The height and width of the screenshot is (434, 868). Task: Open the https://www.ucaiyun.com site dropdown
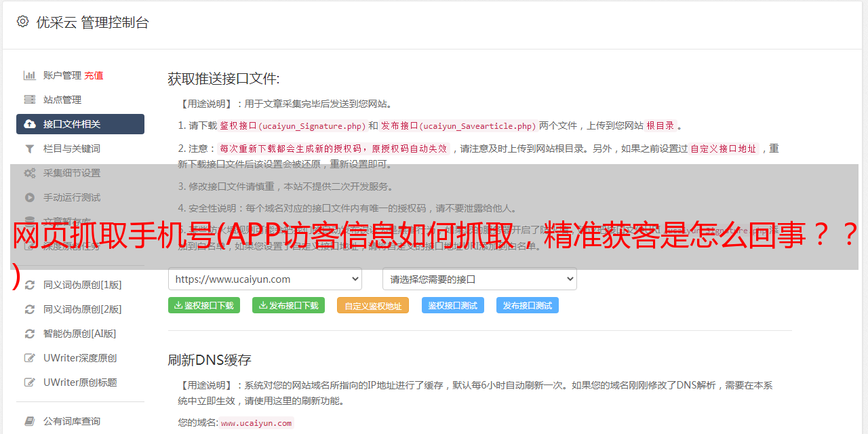click(265, 279)
